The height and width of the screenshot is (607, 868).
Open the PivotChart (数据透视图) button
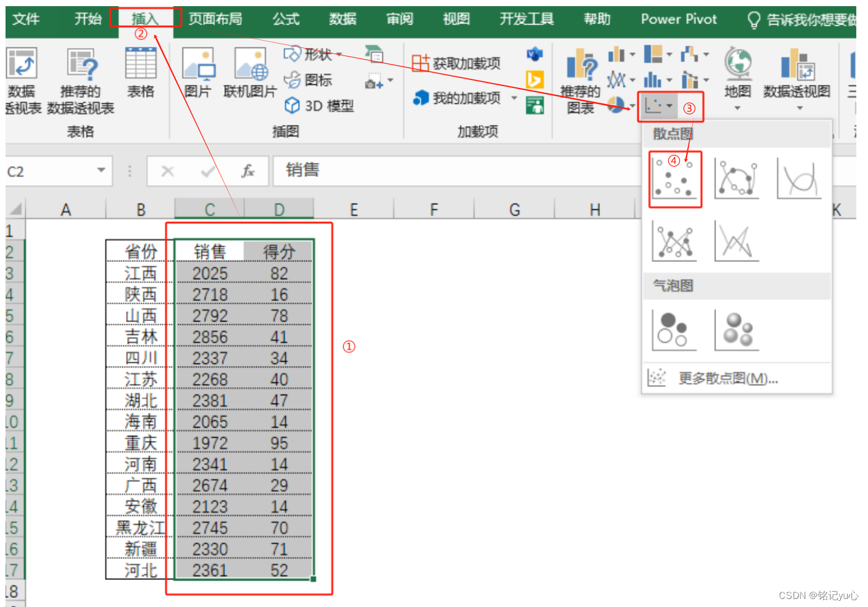pyautogui.click(x=797, y=80)
